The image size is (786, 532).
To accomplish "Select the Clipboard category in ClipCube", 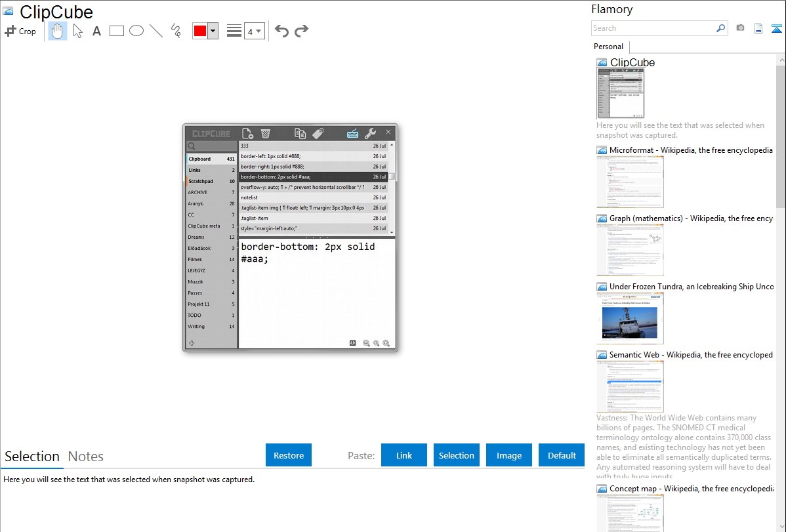I will (x=211, y=159).
